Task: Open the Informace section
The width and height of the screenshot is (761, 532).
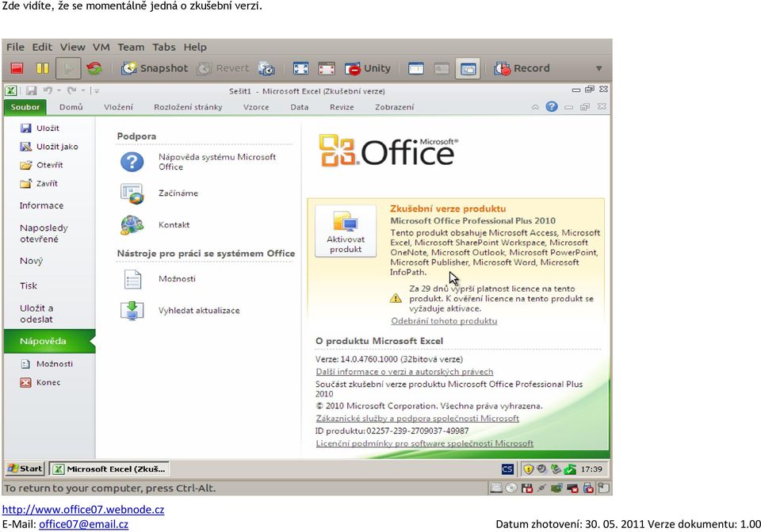Action: click(41, 205)
